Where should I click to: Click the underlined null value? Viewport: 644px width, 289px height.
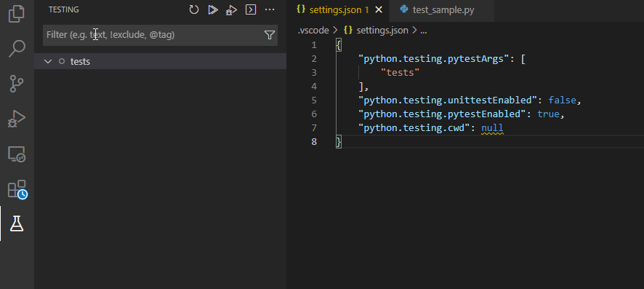click(x=492, y=128)
